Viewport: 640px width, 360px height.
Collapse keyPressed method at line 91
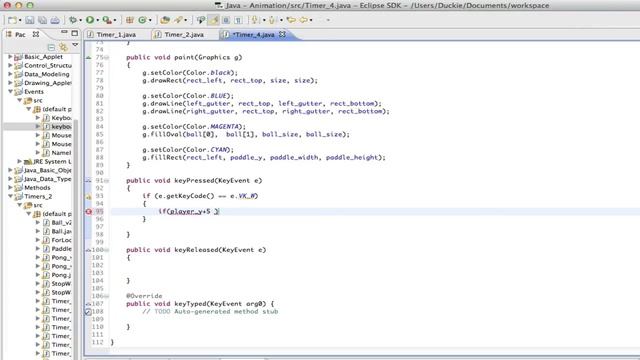point(107,180)
